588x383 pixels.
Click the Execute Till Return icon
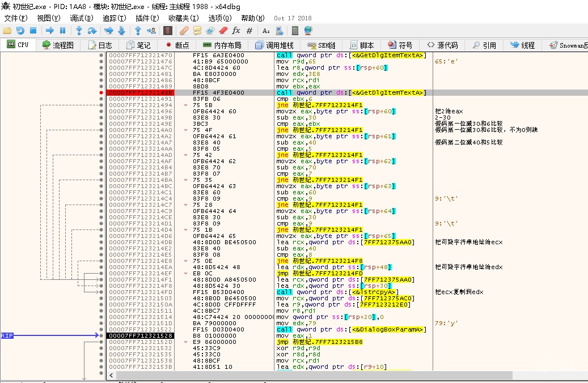(x=138, y=31)
